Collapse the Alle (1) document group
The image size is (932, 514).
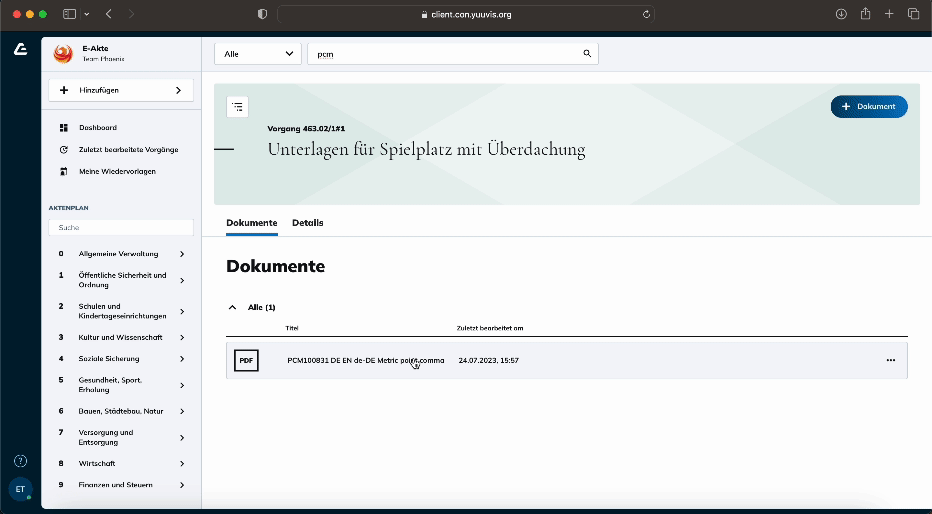(233, 307)
